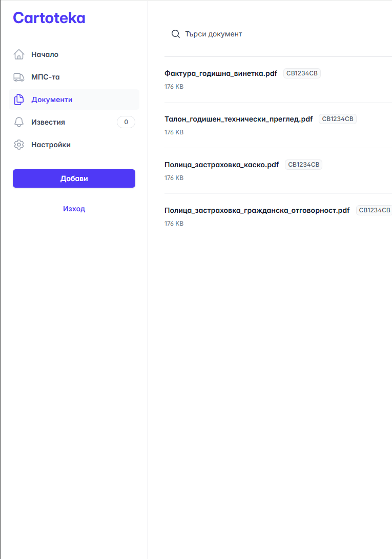Click the Cartoteka logo

pyautogui.click(x=49, y=18)
